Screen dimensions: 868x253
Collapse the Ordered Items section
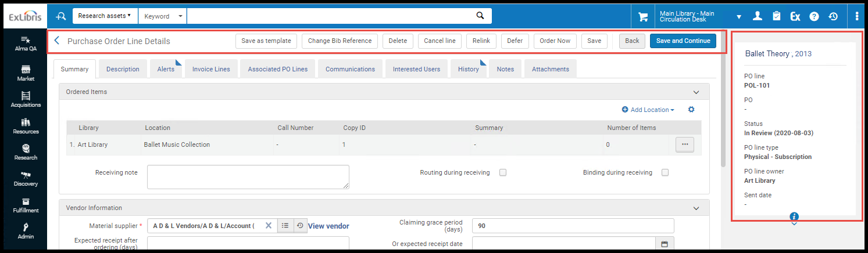[696, 92]
